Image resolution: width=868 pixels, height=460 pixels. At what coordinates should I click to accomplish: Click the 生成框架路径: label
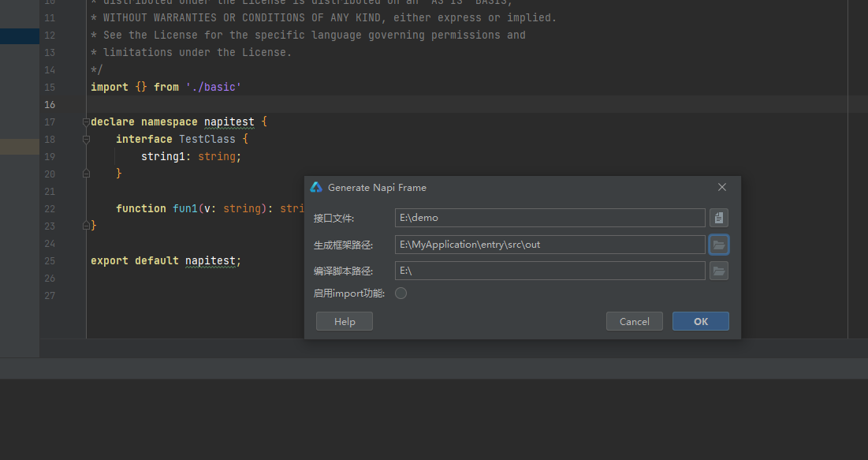pos(343,245)
